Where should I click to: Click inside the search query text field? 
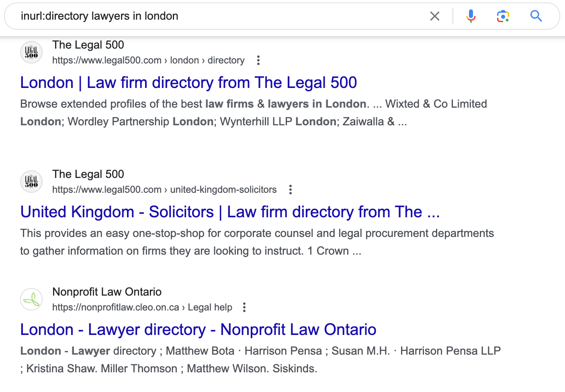(x=217, y=16)
